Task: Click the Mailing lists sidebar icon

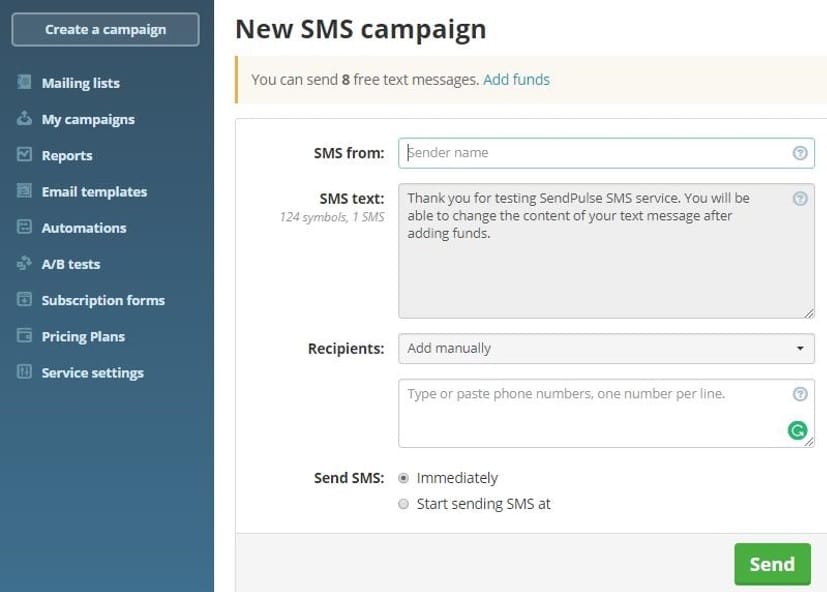Action: coord(24,82)
